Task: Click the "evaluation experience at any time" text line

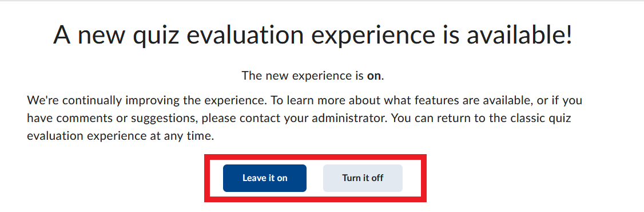Action: [121, 136]
